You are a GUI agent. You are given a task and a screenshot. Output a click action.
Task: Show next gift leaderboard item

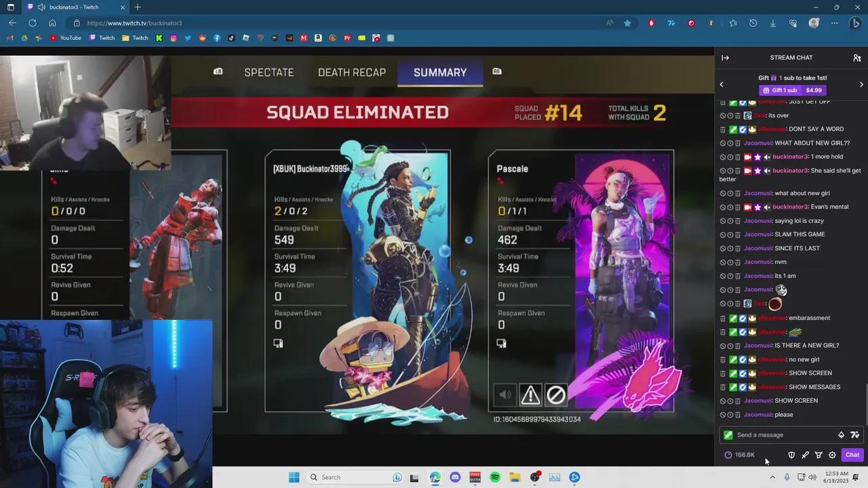pos(861,85)
